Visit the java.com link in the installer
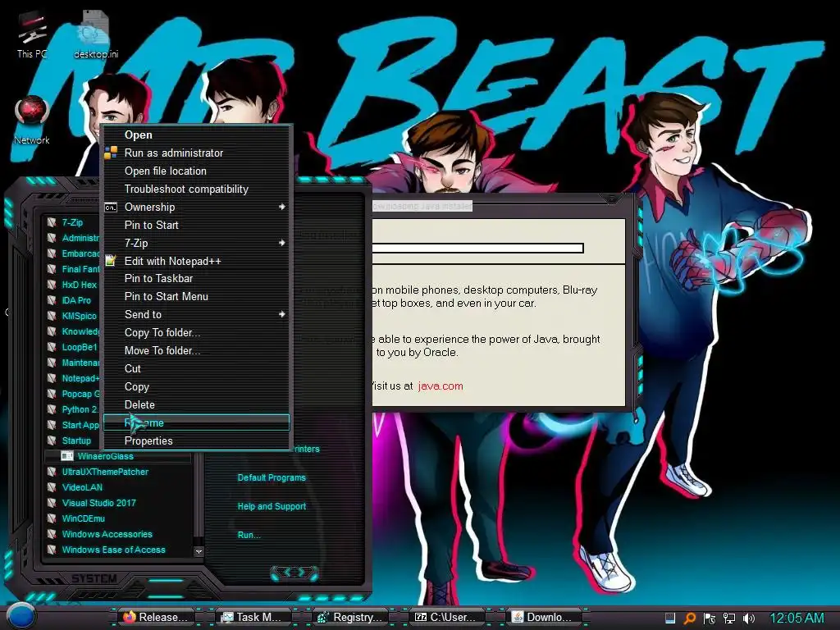 441,386
